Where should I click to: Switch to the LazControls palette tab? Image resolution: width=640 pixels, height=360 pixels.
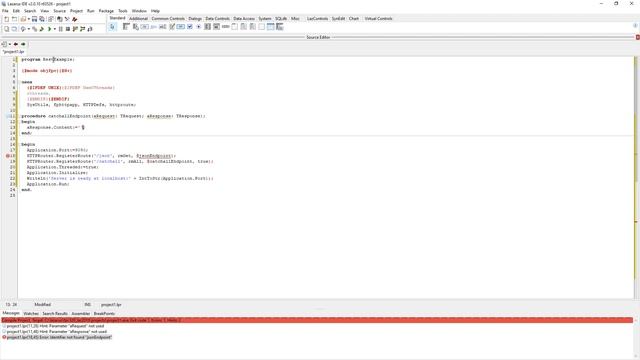tap(317, 19)
